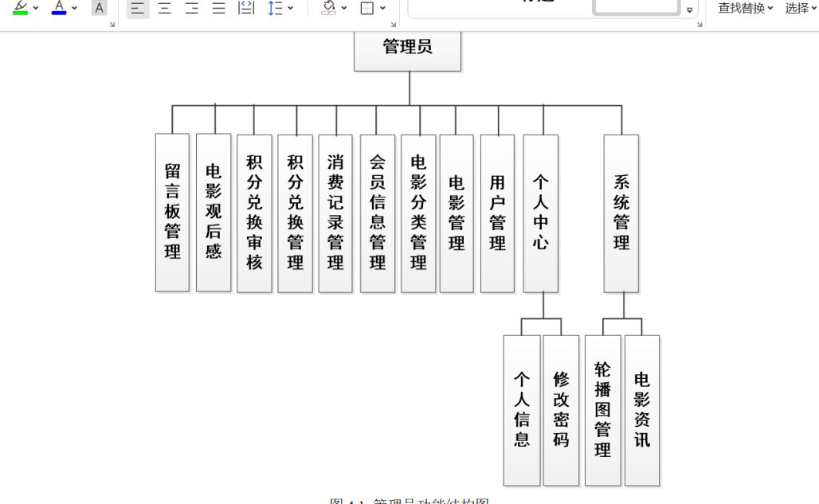
Task: Click the distributed alignment icon
Action: coord(246,8)
